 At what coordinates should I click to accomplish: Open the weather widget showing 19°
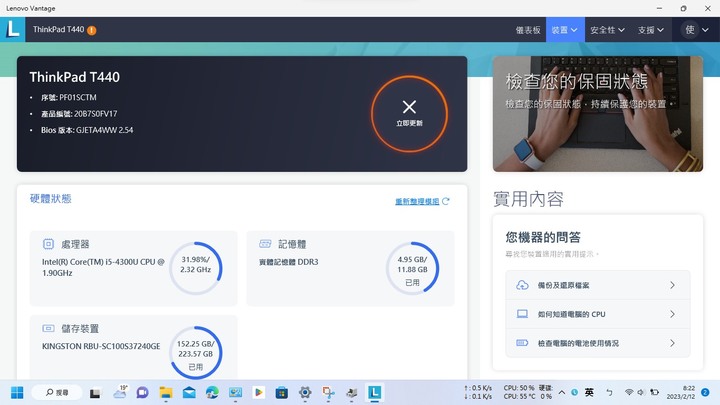click(x=120, y=392)
